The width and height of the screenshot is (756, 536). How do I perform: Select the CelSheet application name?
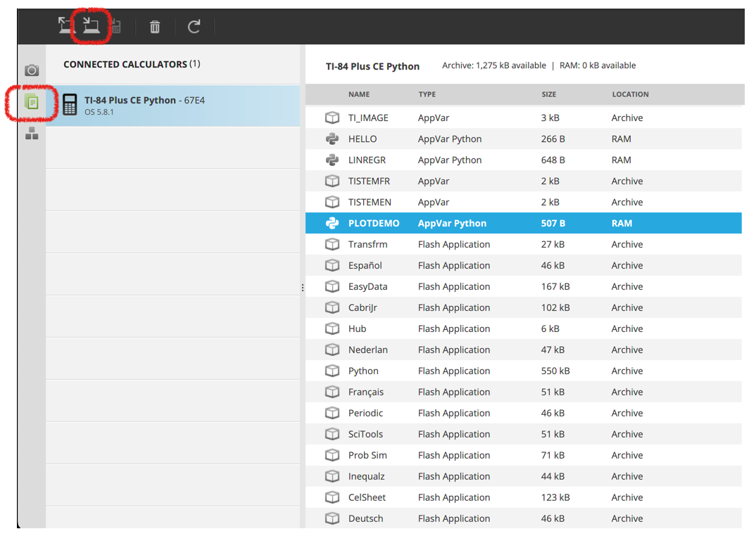tap(367, 497)
